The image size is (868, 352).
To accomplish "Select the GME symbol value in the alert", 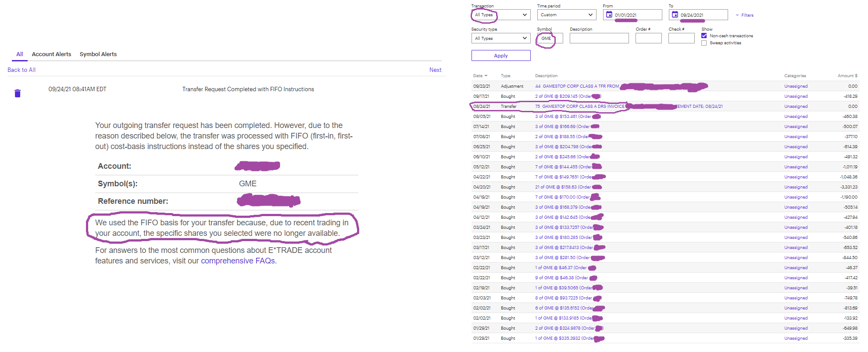I will pyautogui.click(x=248, y=184).
